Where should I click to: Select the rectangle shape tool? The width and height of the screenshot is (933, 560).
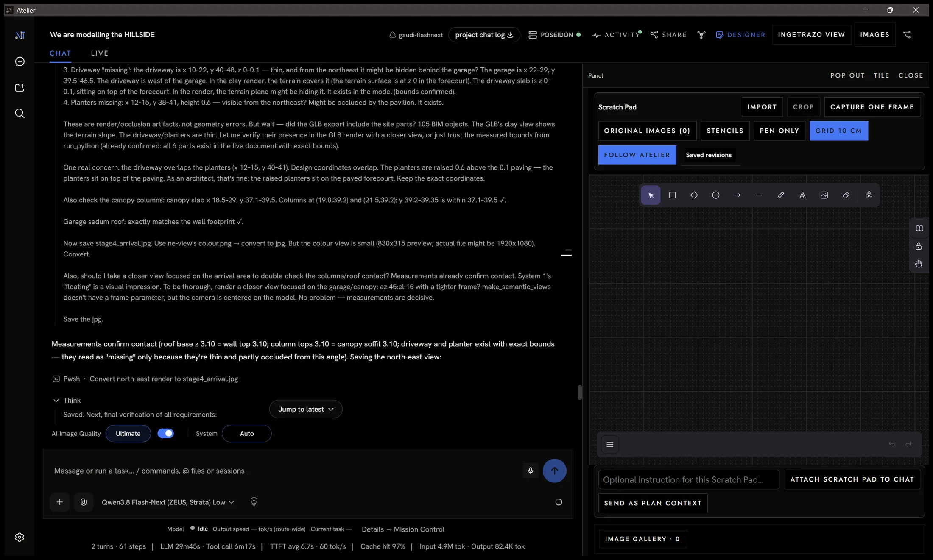point(672,195)
